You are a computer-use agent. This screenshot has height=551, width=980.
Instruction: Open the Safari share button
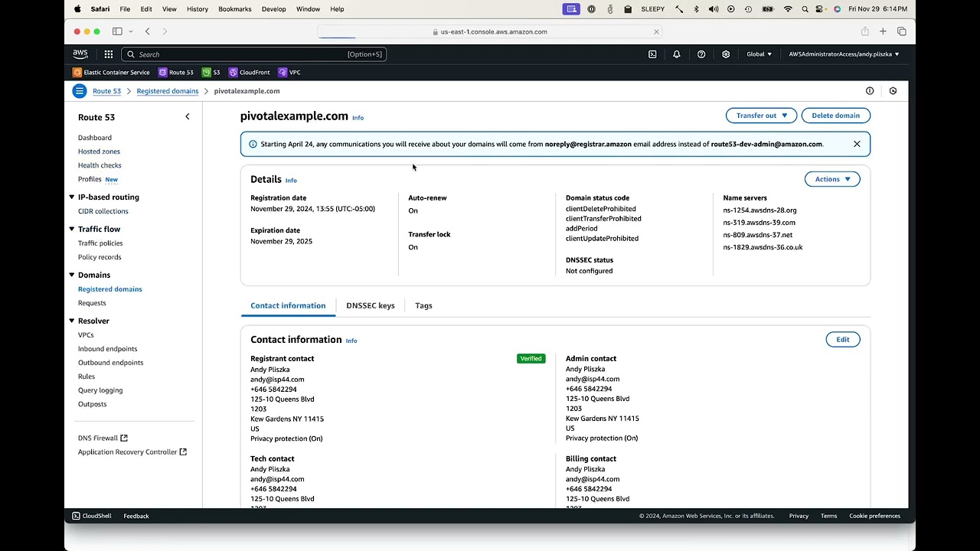(x=864, y=31)
